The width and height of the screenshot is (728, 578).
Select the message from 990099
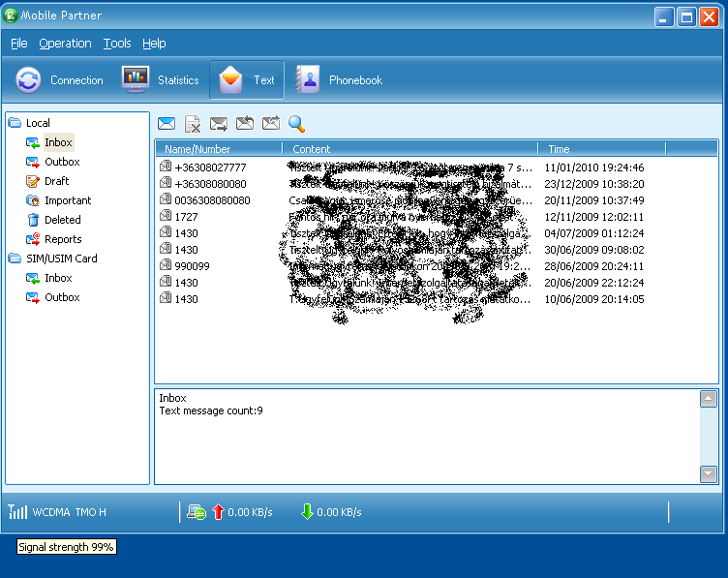pos(193,266)
